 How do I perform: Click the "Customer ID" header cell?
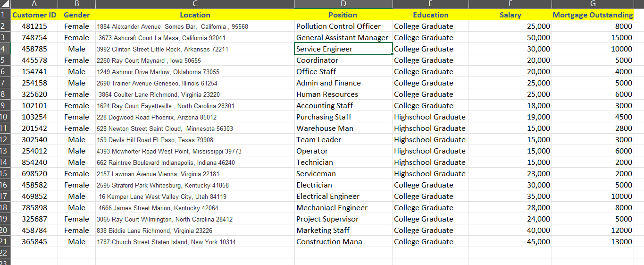pos(34,15)
